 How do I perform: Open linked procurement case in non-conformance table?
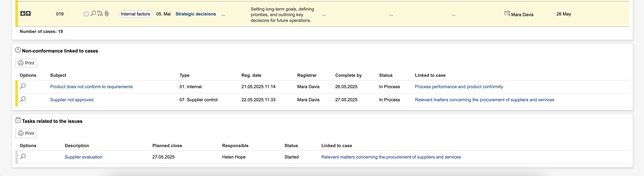coord(484,100)
